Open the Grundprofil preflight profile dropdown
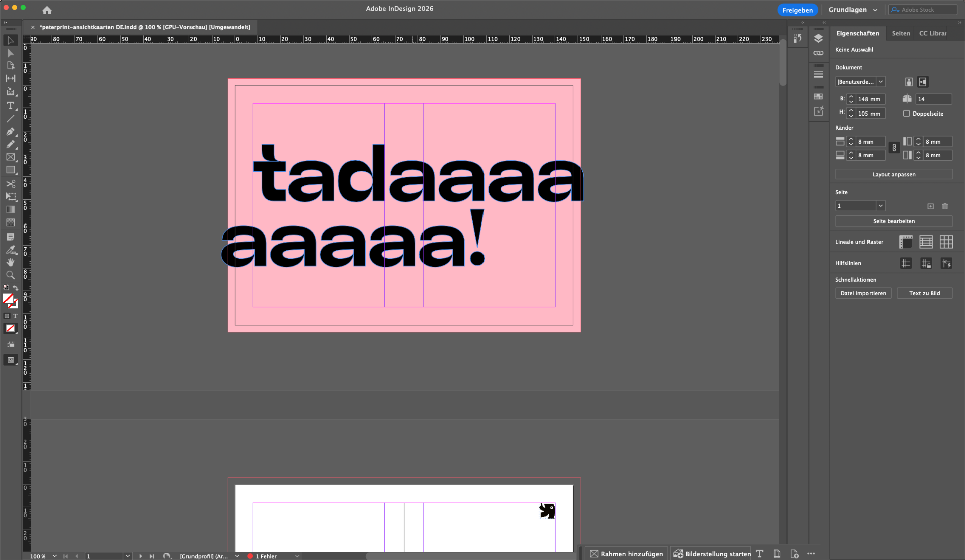The height and width of the screenshot is (560, 965). point(237,556)
